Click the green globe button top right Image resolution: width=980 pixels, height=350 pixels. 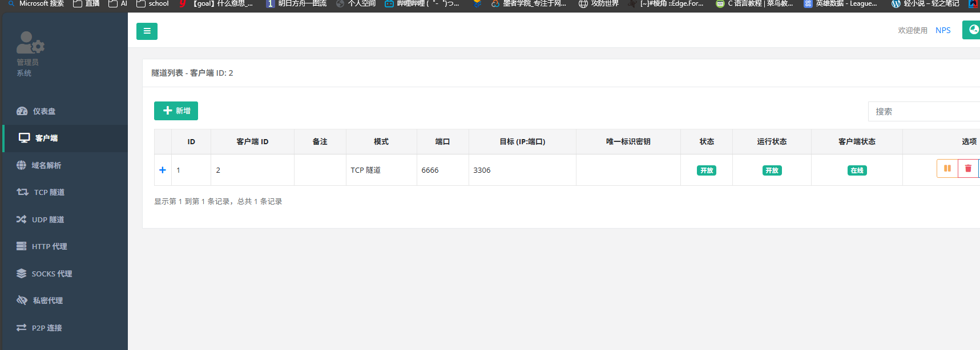point(972,30)
